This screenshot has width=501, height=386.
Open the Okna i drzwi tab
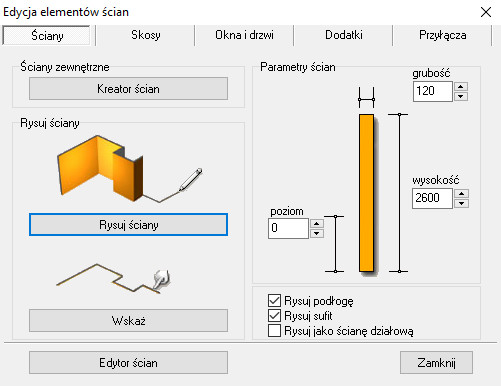tap(244, 35)
